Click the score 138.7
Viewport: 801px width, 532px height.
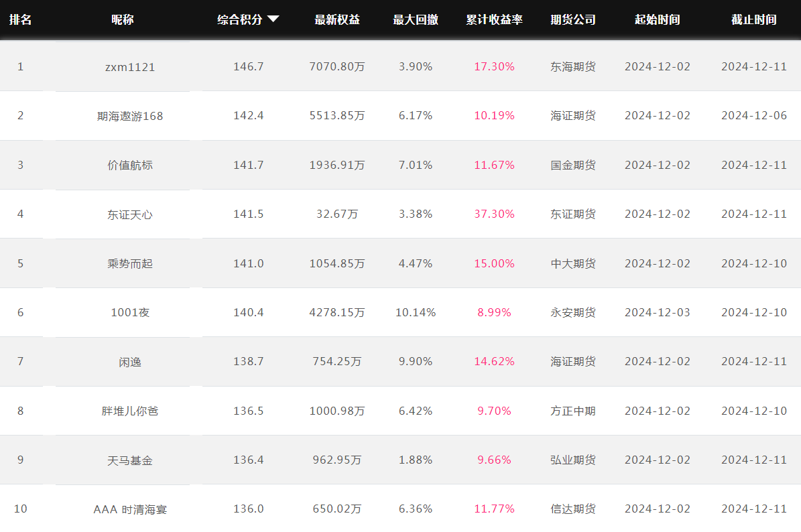(248, 361)
